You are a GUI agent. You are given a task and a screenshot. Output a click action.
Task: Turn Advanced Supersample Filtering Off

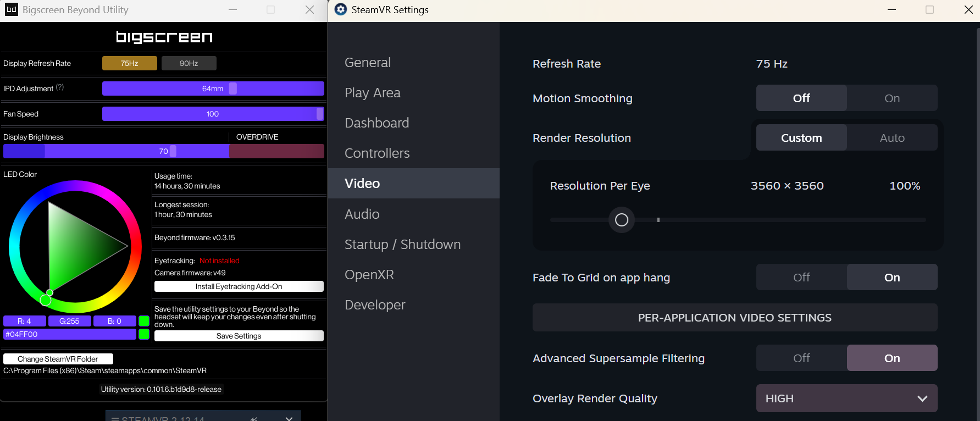tap(801, 358)
